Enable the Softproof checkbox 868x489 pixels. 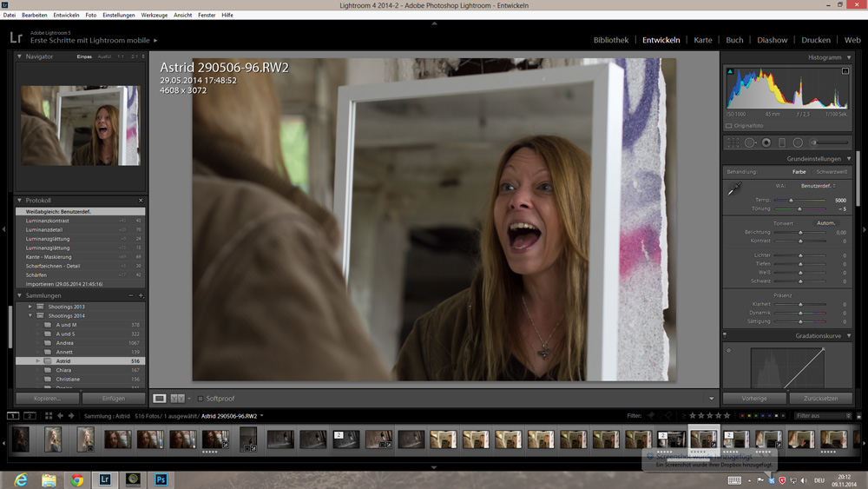200,399
